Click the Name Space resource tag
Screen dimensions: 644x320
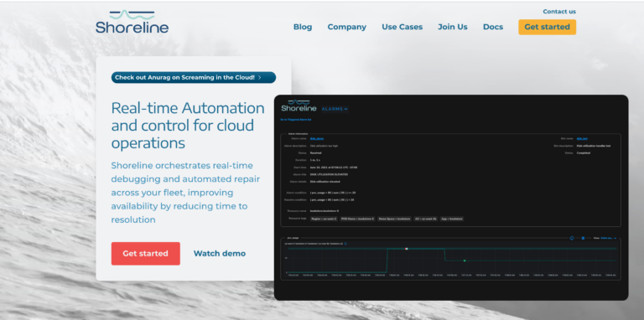coord(394,219)
